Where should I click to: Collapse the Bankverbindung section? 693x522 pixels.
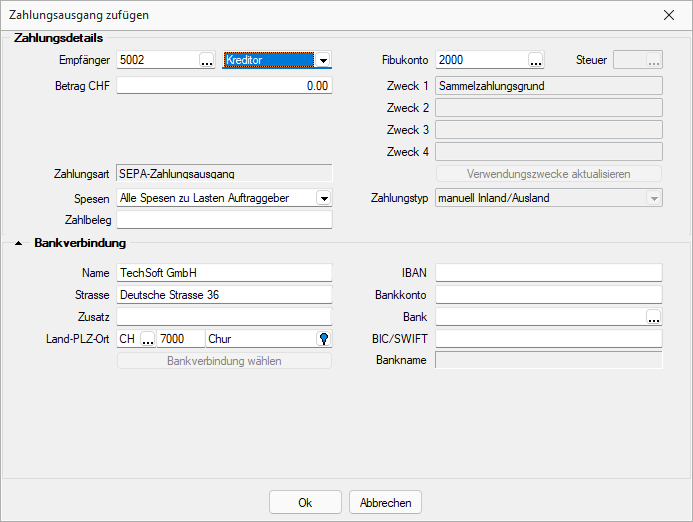19,243
